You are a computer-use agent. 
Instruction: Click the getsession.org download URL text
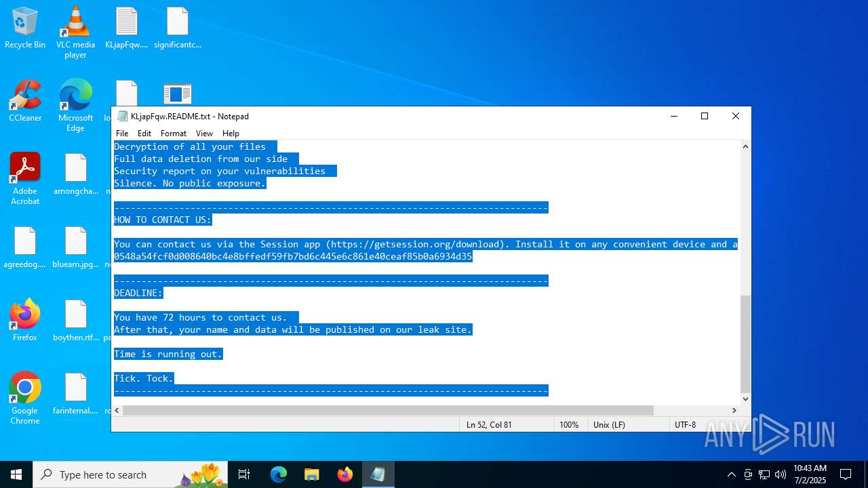pos(416,244)
